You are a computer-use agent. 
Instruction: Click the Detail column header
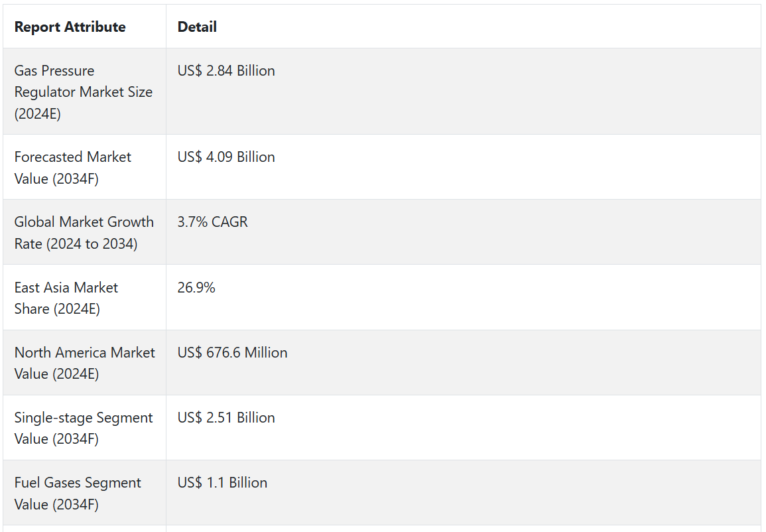coord(197,27)
